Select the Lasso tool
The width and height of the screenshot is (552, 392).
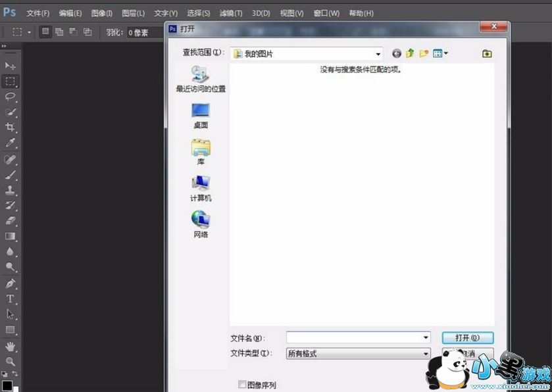10,97
